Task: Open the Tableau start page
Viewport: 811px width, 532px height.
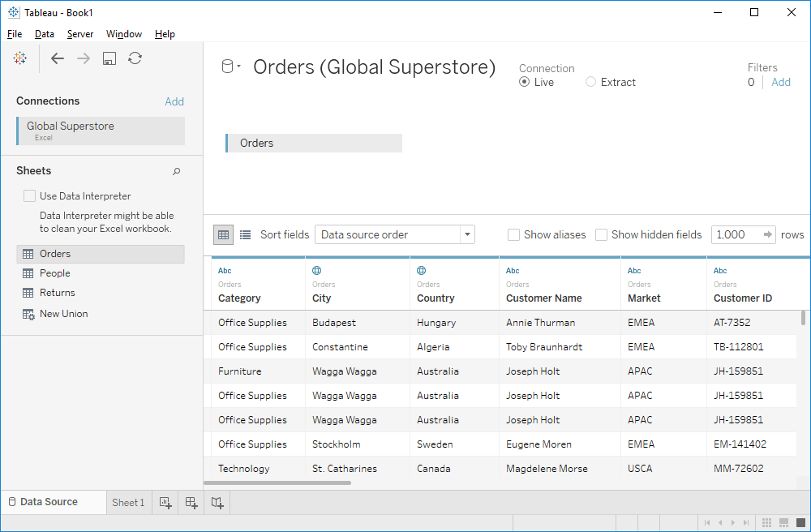Action: (19, 58)
